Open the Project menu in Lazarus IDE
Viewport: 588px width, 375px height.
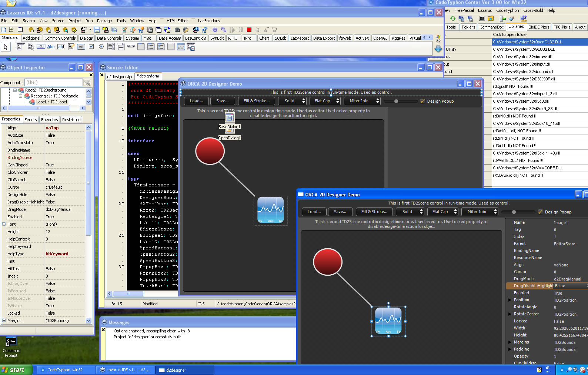click(x=75, y=21)
